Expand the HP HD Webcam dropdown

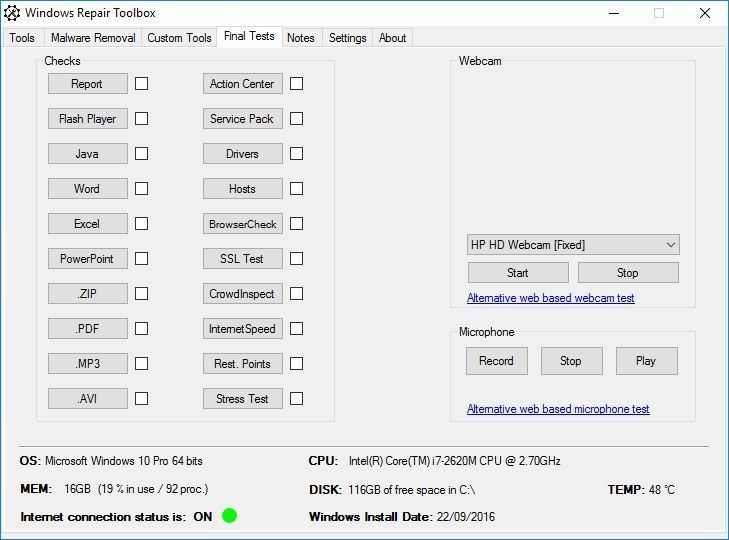573,245
